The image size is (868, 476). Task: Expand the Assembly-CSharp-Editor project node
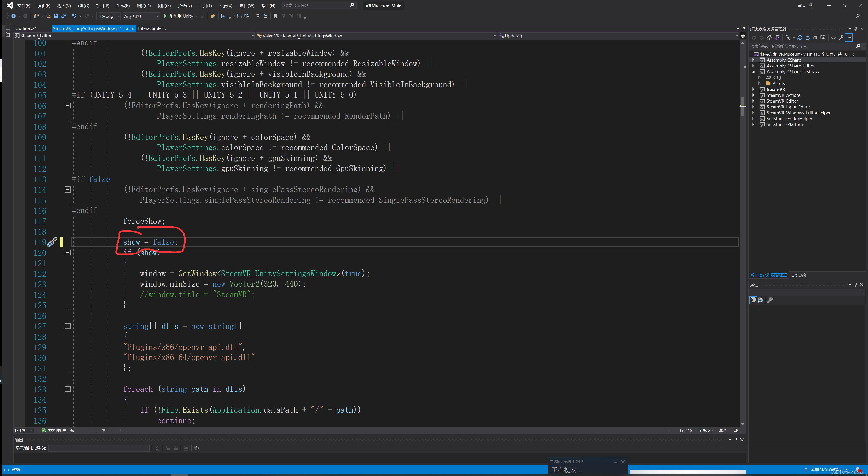click(x=753, y=66)
